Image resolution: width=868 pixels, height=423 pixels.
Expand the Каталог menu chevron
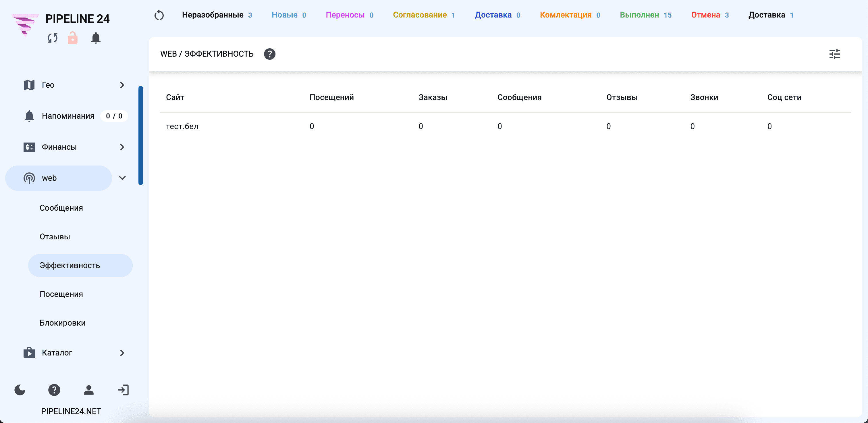coord(122,353)
